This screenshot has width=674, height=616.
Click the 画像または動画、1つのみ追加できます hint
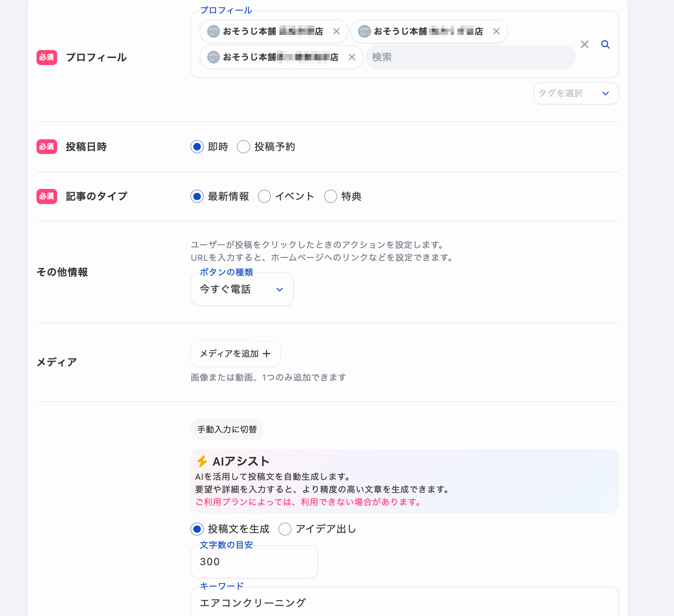269,377
